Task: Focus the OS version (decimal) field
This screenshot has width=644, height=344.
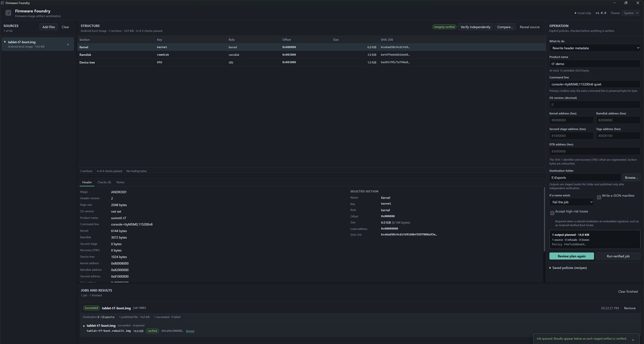Action: 594,104
